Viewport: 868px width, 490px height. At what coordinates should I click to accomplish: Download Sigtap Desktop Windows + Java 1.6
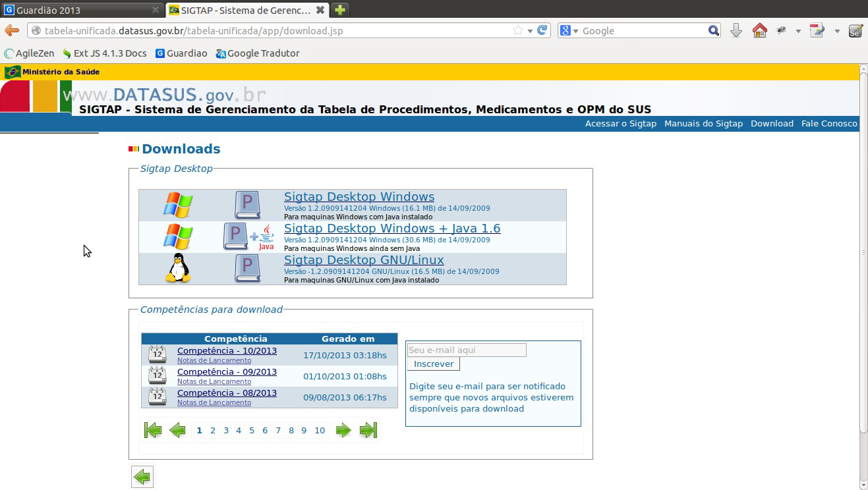click(x=392, y=229)
